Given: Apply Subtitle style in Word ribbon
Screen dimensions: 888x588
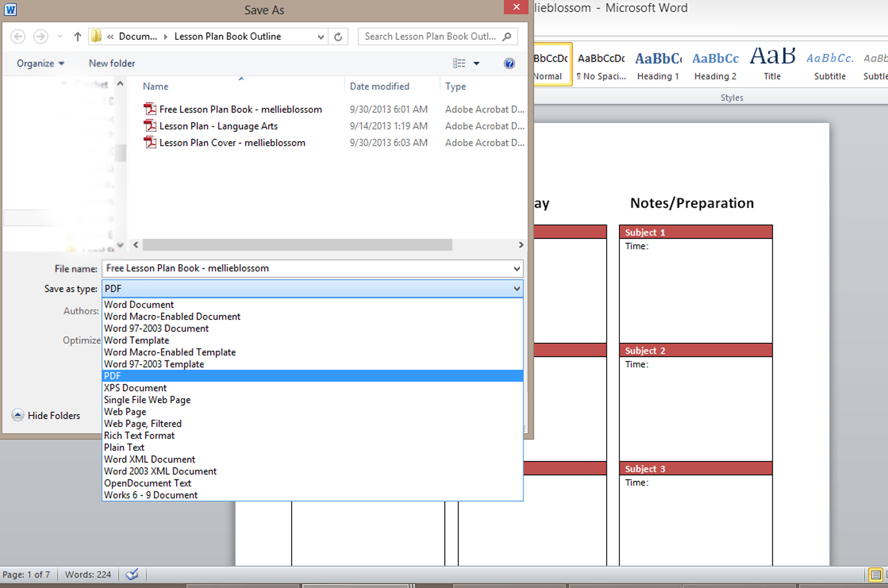Looking at the screenshot, I should click(830, 65).
